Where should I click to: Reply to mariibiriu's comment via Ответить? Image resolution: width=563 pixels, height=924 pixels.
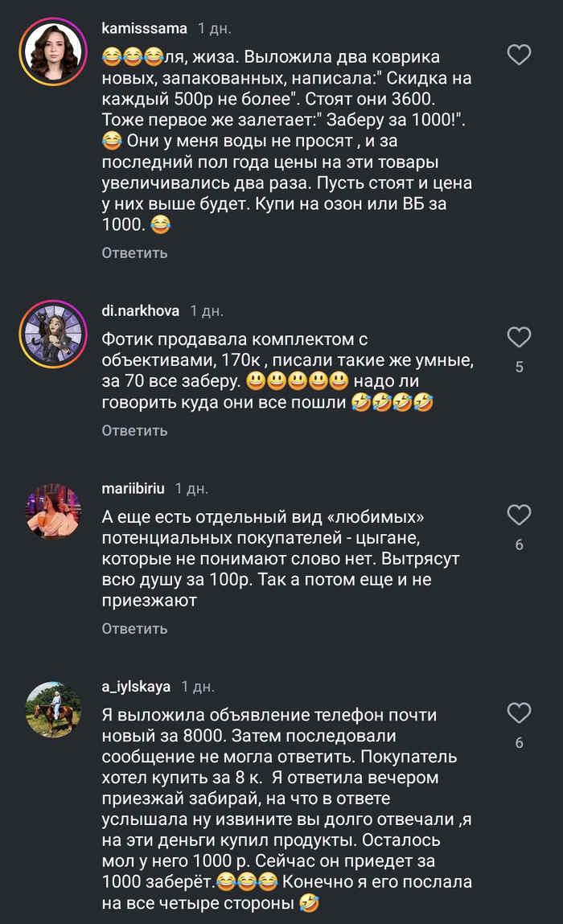pos(134,628)
